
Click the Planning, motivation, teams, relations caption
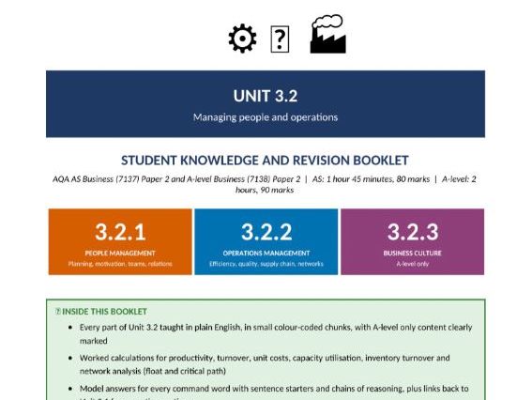120,264
